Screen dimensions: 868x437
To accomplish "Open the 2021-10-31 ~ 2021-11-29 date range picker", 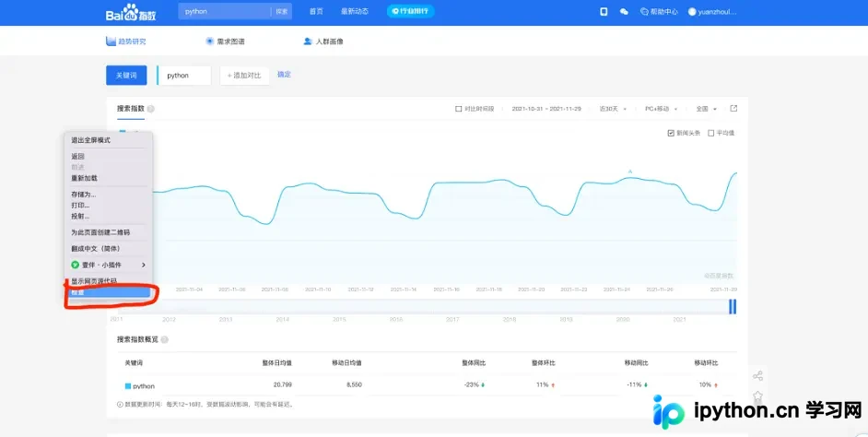I will click(x=546, y=109).
